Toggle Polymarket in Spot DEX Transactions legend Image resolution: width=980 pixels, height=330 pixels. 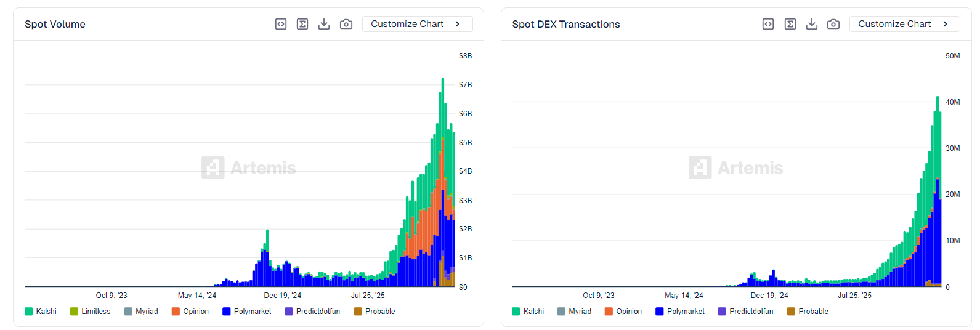(x=680, y=312)
